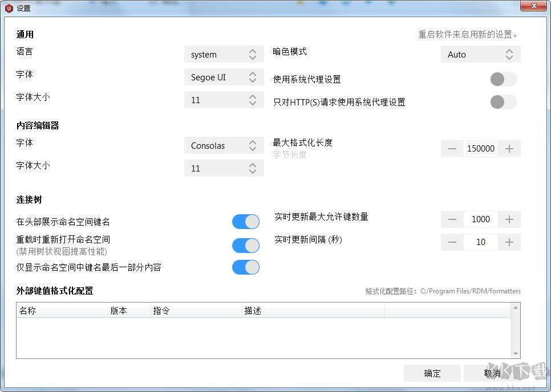Click the app icon in the title bar
The height and width of the screenshot is (392, 551).
(x=7, y=7)
